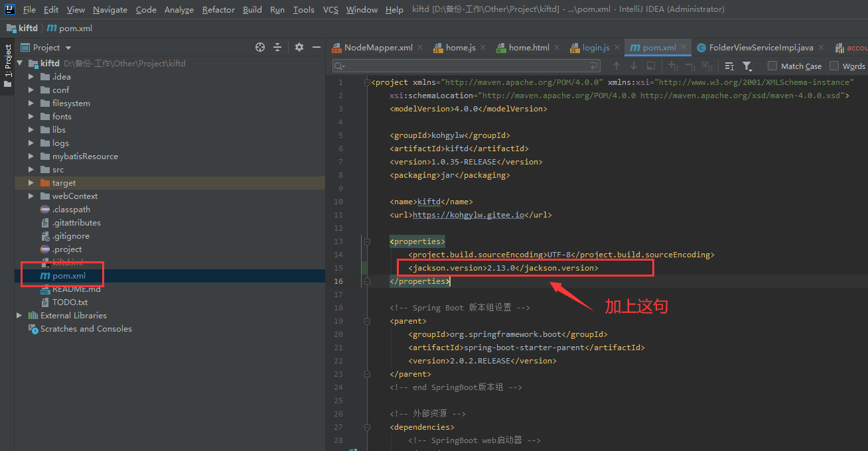The image size is (868, 451).
Task: Expand the mybatisResource folder
Action: (x=31, y=157)
